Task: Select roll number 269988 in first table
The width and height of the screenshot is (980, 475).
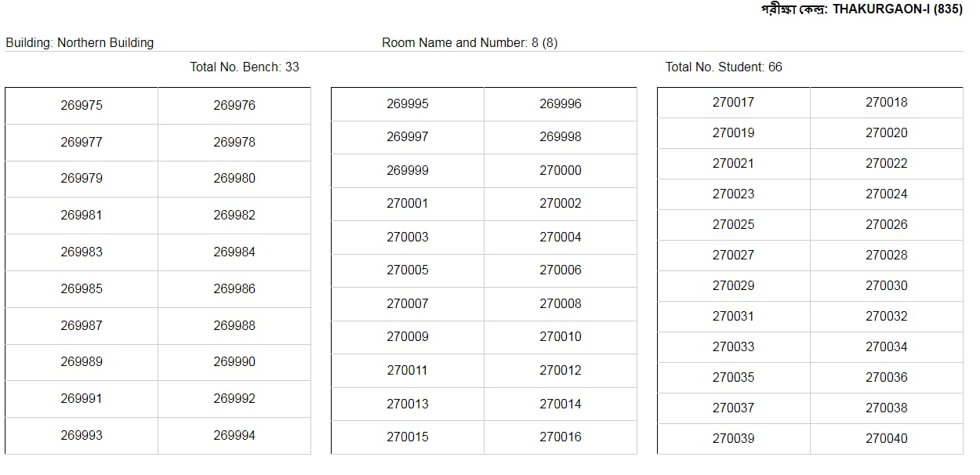Action: [234, 326]
